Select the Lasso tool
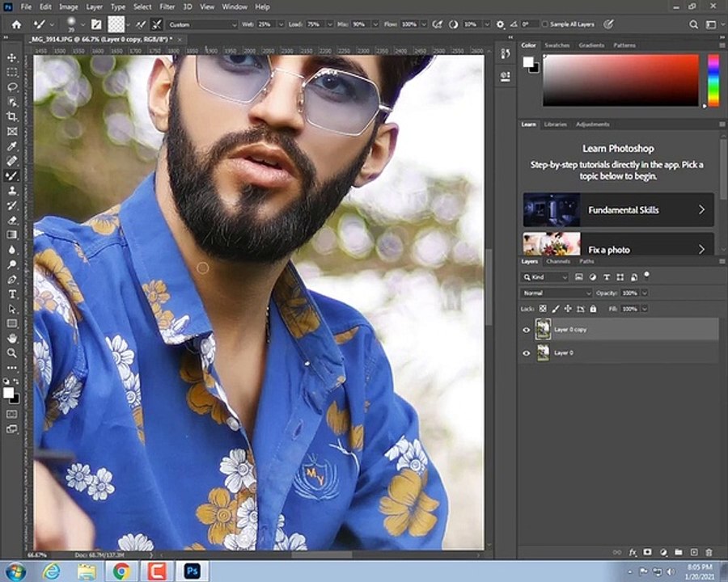Screen dimensions: 728x582 (x=12, y=86)
